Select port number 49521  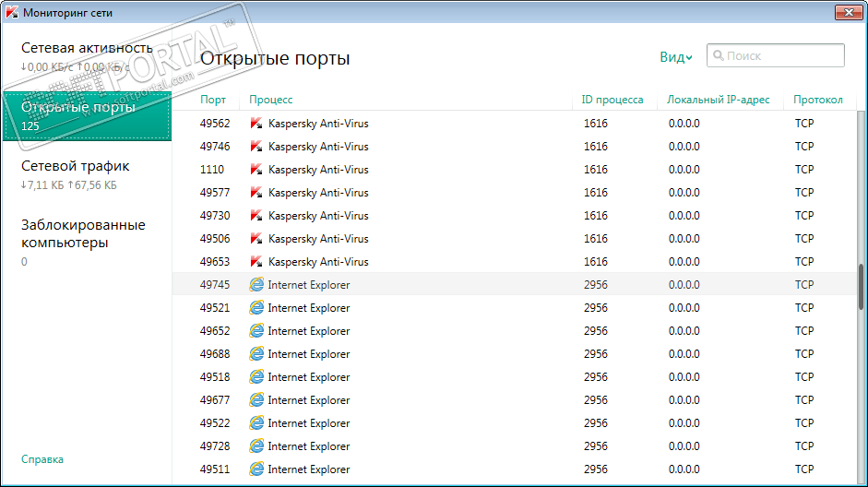[x=215, y=308]
